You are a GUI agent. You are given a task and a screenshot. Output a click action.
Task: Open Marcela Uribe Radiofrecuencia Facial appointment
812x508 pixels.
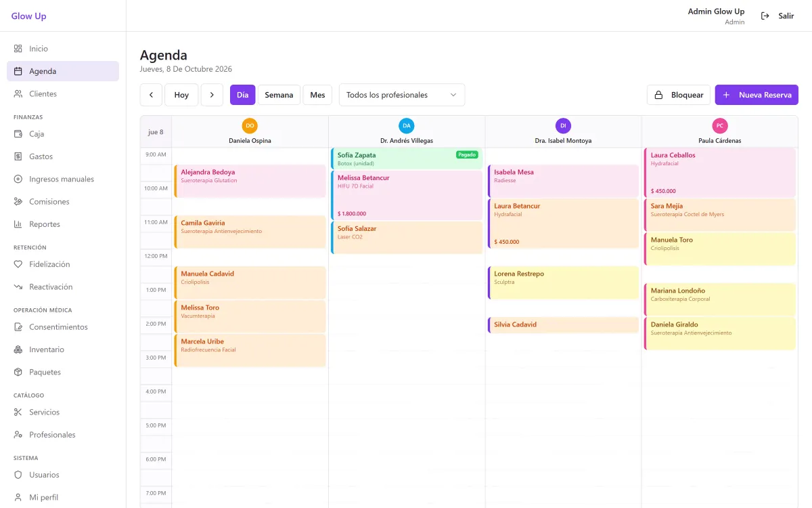coord(250,350)
